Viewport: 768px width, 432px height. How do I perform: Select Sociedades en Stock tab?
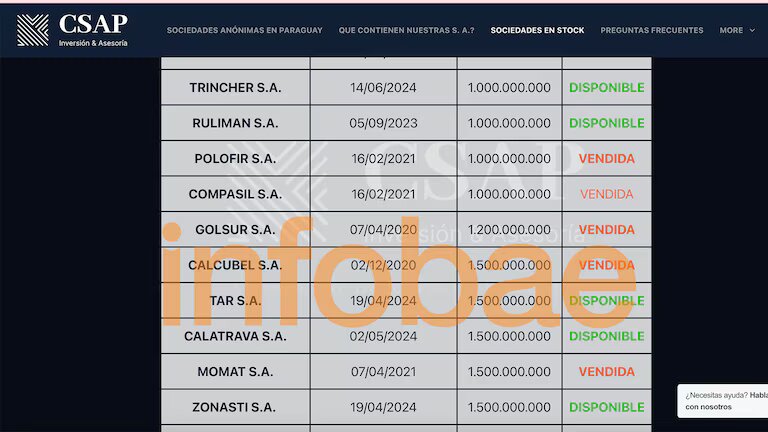point(537,30)
